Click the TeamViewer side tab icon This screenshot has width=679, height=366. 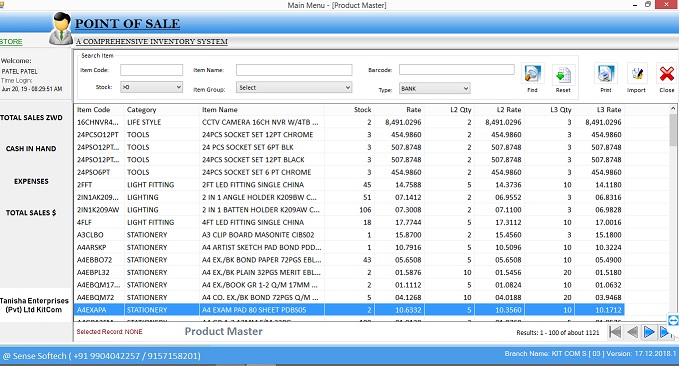pyautogui.click(x=673, y=320)
